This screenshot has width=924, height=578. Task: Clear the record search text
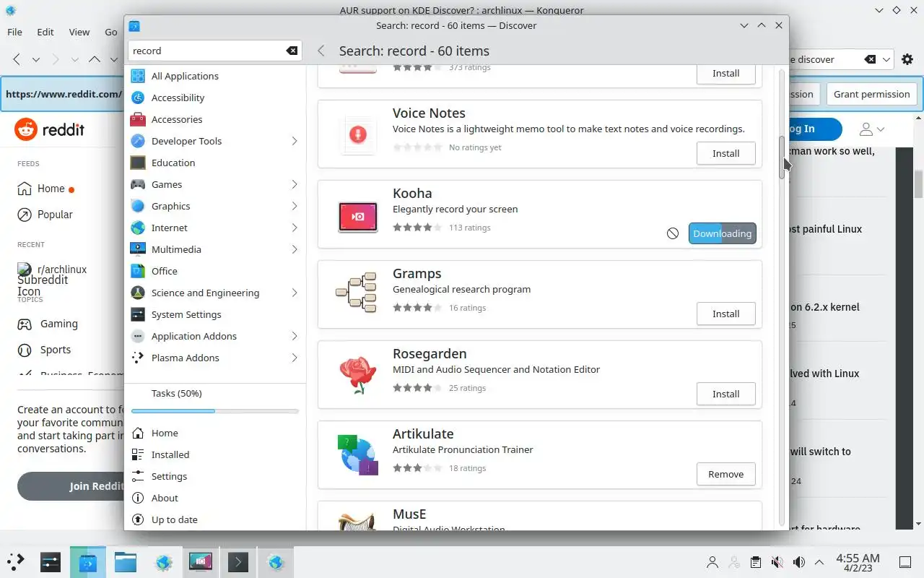pos(292,51)
